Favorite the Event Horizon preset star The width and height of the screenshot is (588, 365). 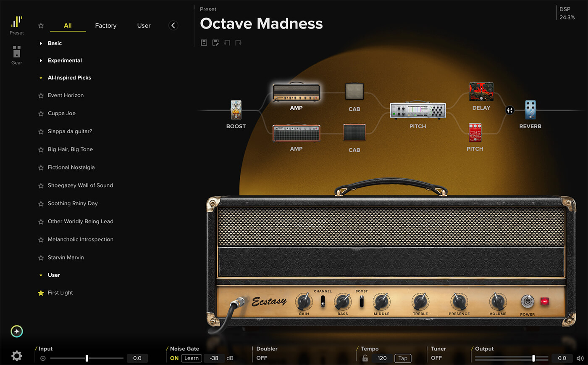click(x=41, y=95)
